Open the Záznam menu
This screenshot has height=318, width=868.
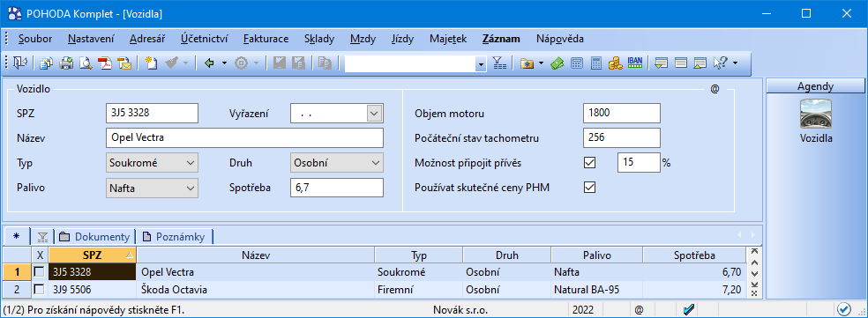(x=501, y=39)
